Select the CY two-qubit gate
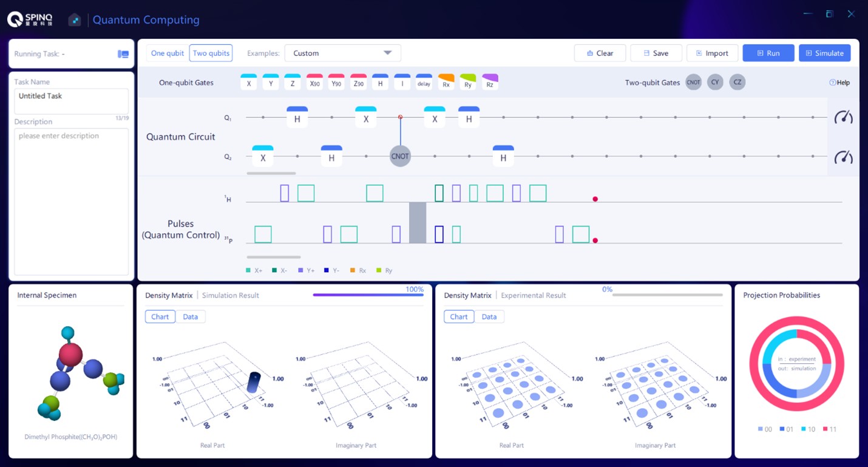This screenshot has height=467, width=868. pos(715,82)
